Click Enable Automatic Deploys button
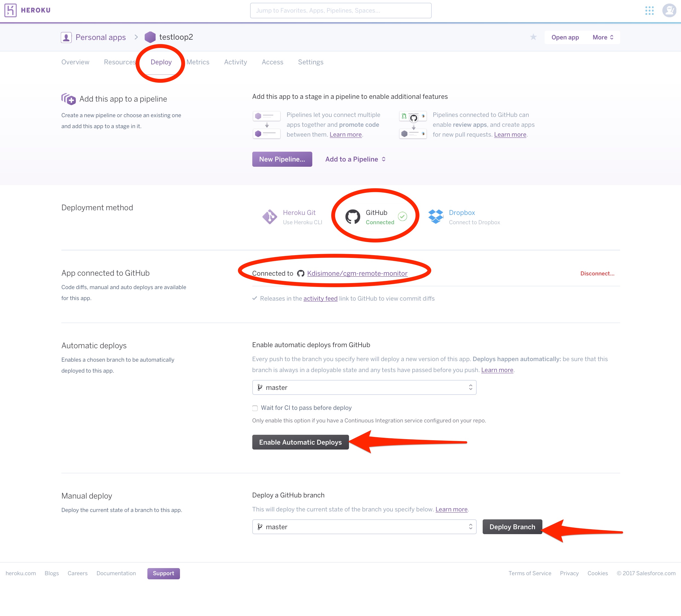The width and height of the screenshot is (681, 616). click(x=300, y=442)
